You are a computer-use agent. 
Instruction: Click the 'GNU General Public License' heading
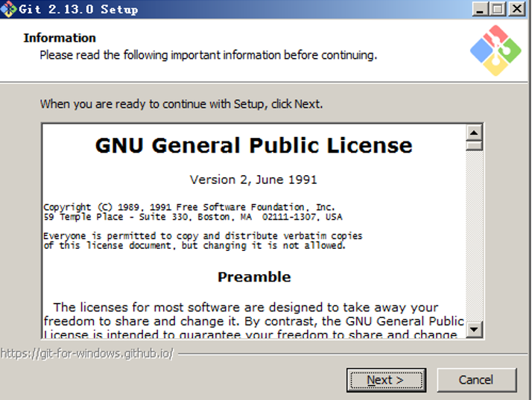coord(254,146)
